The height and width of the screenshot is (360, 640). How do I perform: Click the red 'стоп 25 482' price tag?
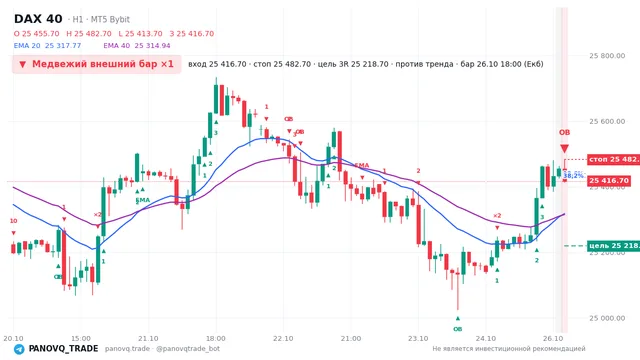[613, 160]
